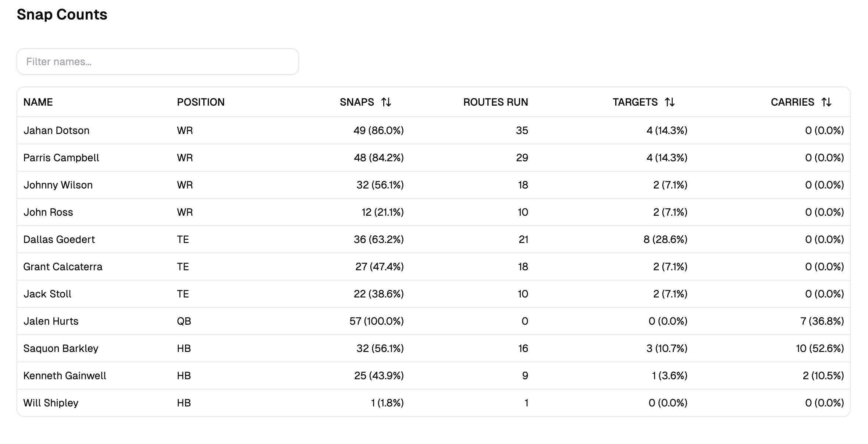
Task: Click the 8 (28.6%) targets value
Action: point(665,239)
